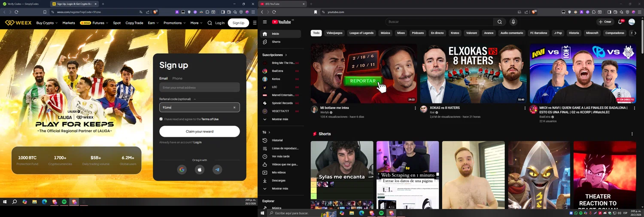Expand subscriptions with the first Mostrar más
The width and height of the screenshot is (644, 217).
281,119
